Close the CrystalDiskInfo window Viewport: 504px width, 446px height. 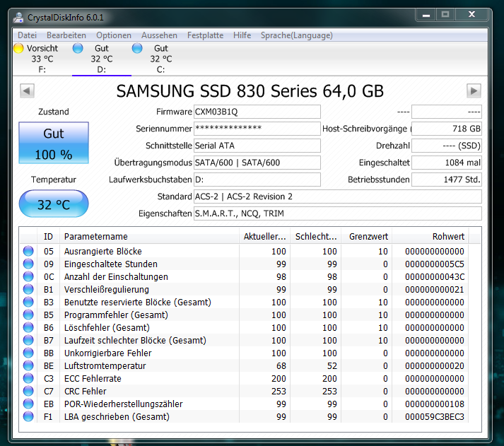[471, 15]
